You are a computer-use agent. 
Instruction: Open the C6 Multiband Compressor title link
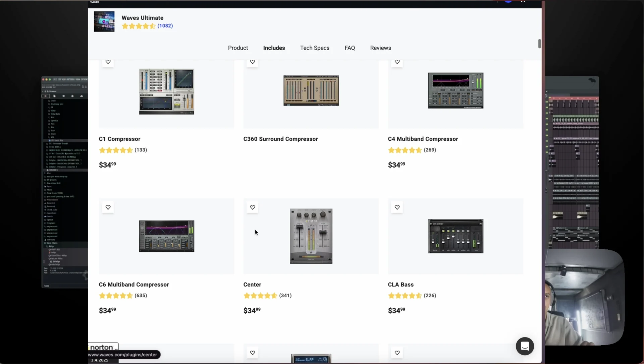point(134,285)
